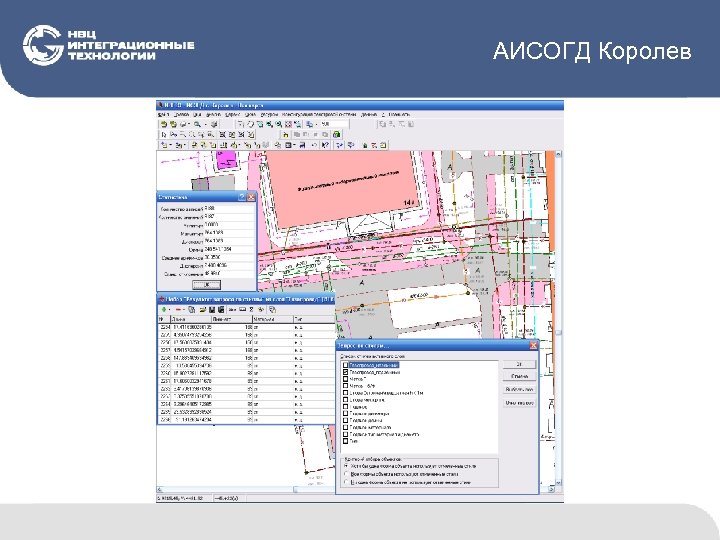Toggle the 'Тип' checkbox at the bottom of the list
Image resolution: width=720 pixels, height=540 pixels.
tap(346, 441)
